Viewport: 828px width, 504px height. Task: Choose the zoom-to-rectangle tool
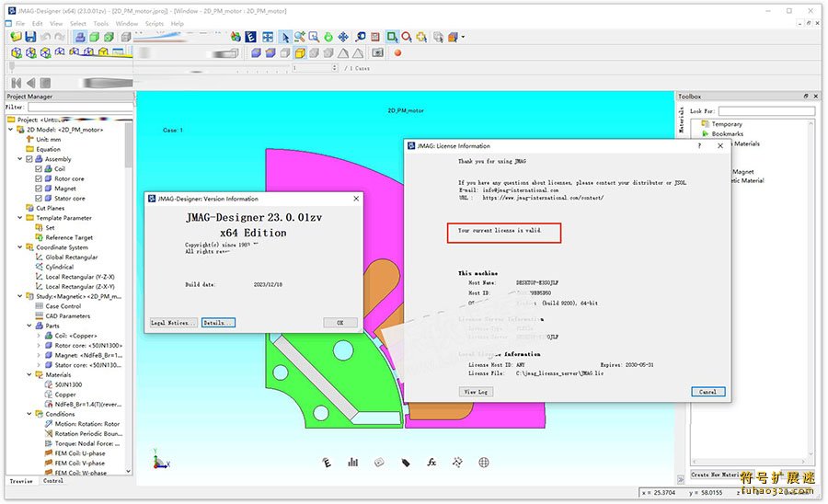pos(315,37)
